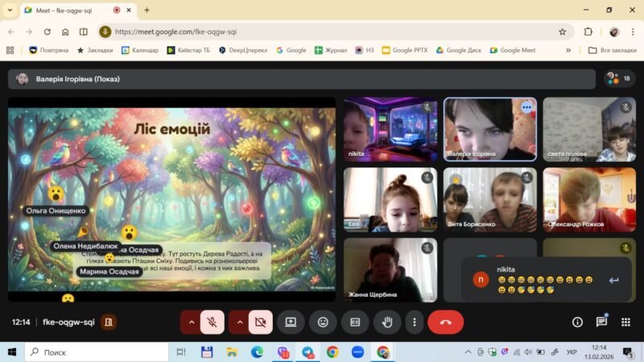Screen dimensions: 644x362
Task: Expand the video settings arrow
Action: (239, 322)
